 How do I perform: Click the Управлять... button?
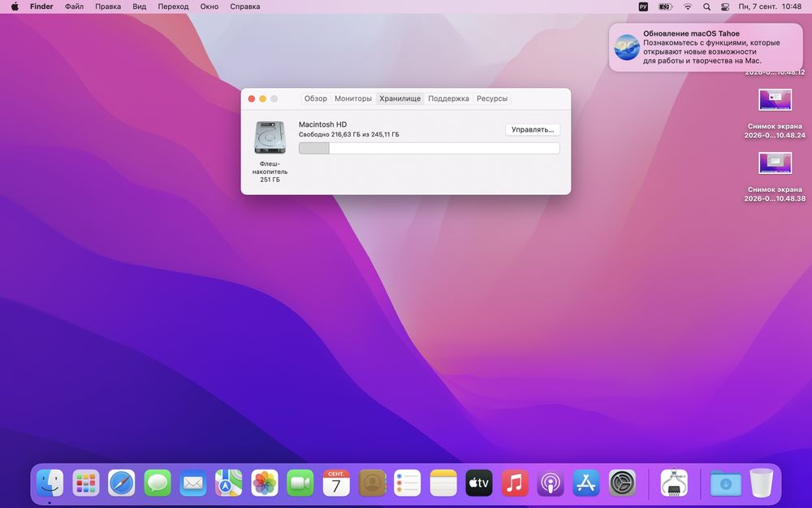tap(533, 129)
